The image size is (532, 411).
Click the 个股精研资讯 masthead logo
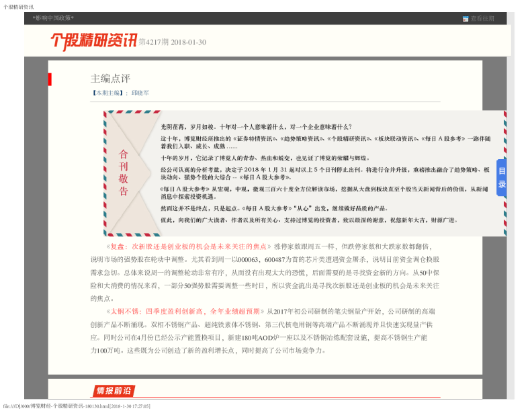pos(93,41)
